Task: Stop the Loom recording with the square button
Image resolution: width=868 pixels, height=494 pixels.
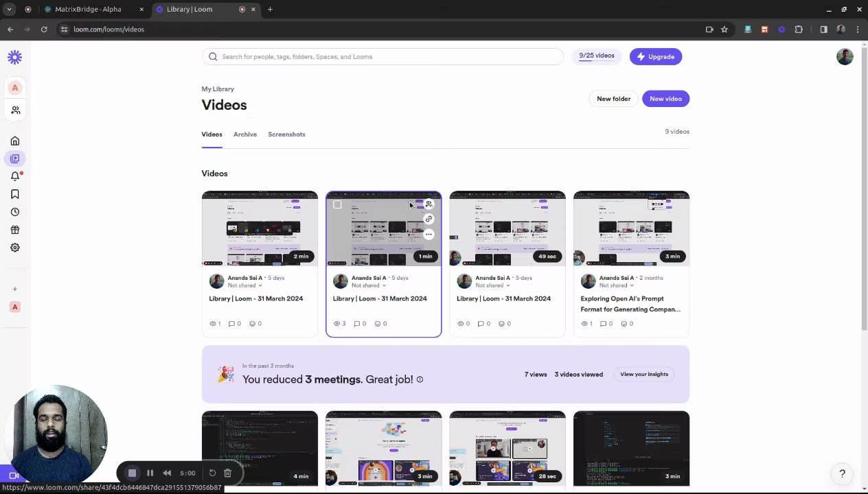Action: pyautogui.click(x=133, y=473)
